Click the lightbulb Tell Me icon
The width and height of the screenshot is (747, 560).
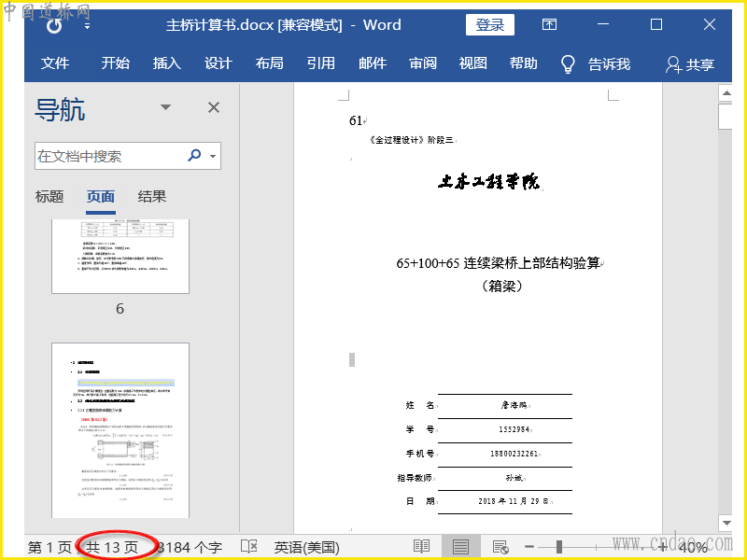point(568,63)
